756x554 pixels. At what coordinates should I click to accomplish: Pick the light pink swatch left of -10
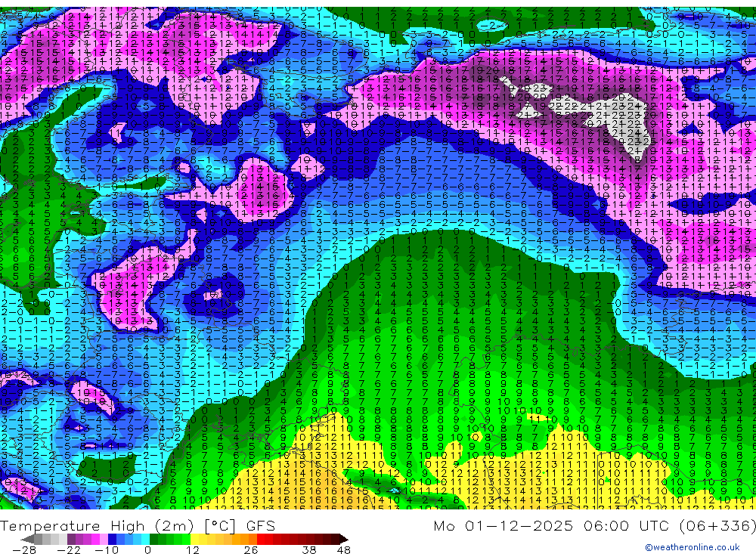tap(104, 540)
